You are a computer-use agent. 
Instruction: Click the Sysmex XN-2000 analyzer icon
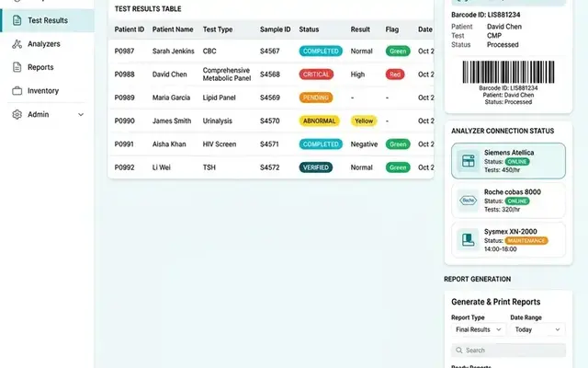tap(468, 239)
